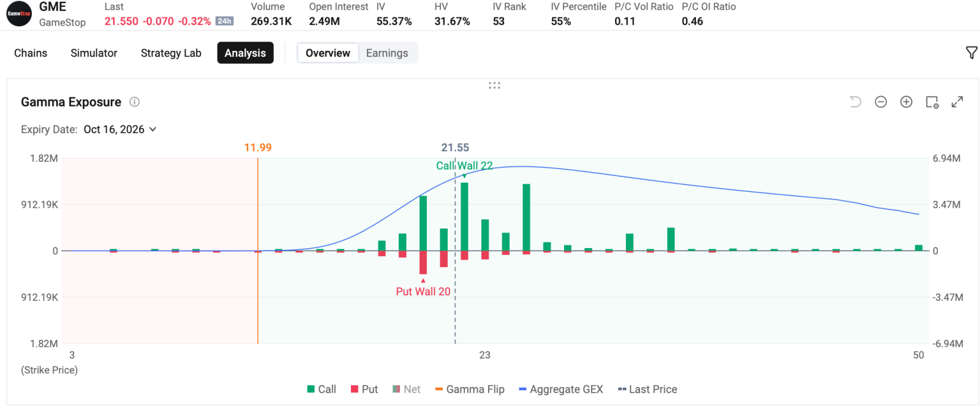Click the IV Percentile 55% value
The image size is (980, 408).
click(560, 21)
